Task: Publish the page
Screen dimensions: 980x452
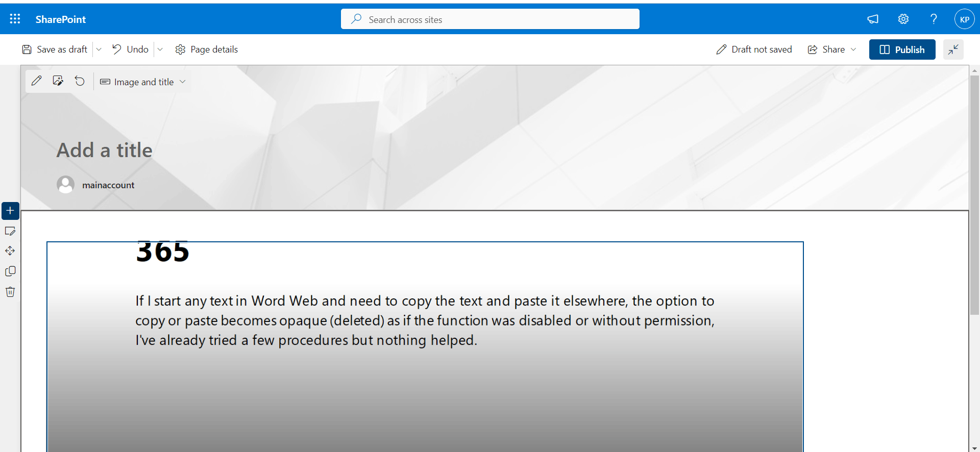Action: 902,49
